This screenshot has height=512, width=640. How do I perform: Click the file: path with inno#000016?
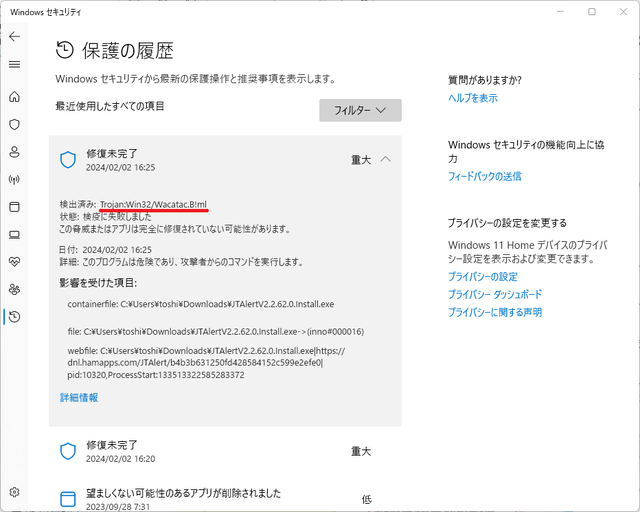pos(216,332)
